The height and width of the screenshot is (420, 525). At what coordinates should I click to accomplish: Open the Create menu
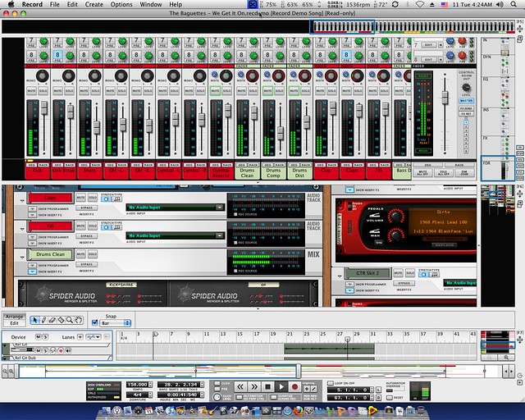pos(94,4)
